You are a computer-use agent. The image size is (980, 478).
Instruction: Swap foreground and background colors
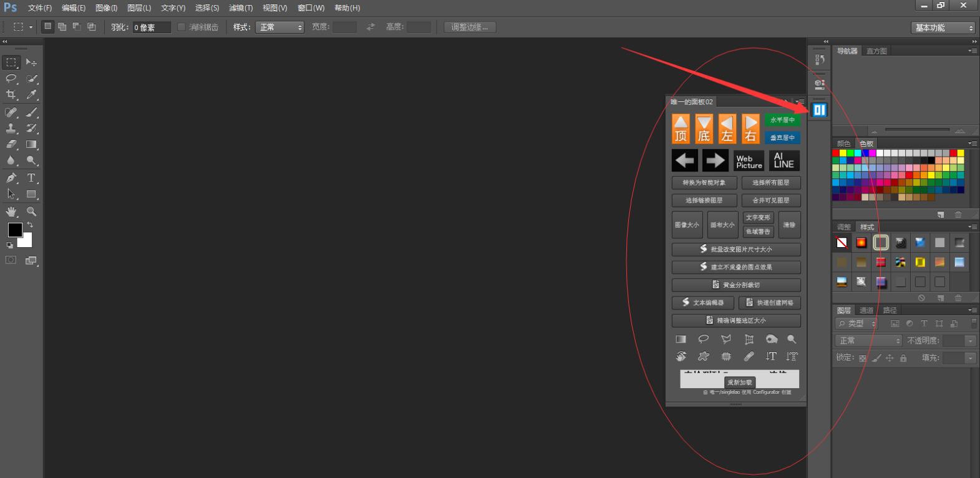click(x=30, y=225)
